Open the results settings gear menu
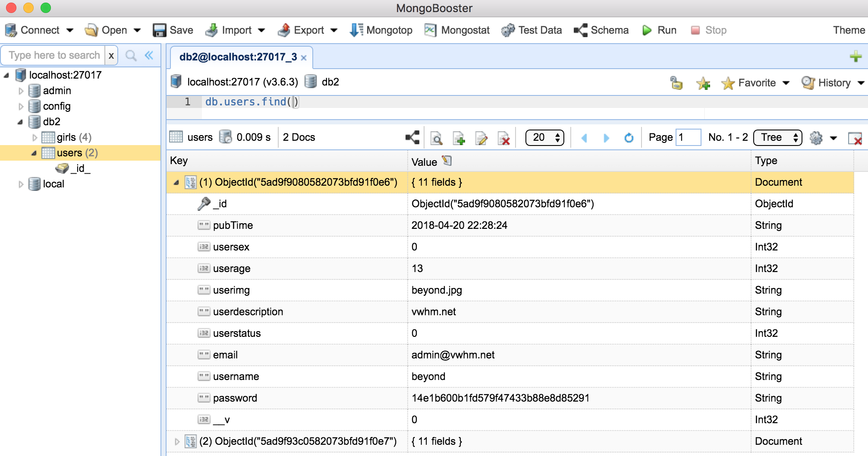Screen dimensions: 868x456 (x=823, y=138)
